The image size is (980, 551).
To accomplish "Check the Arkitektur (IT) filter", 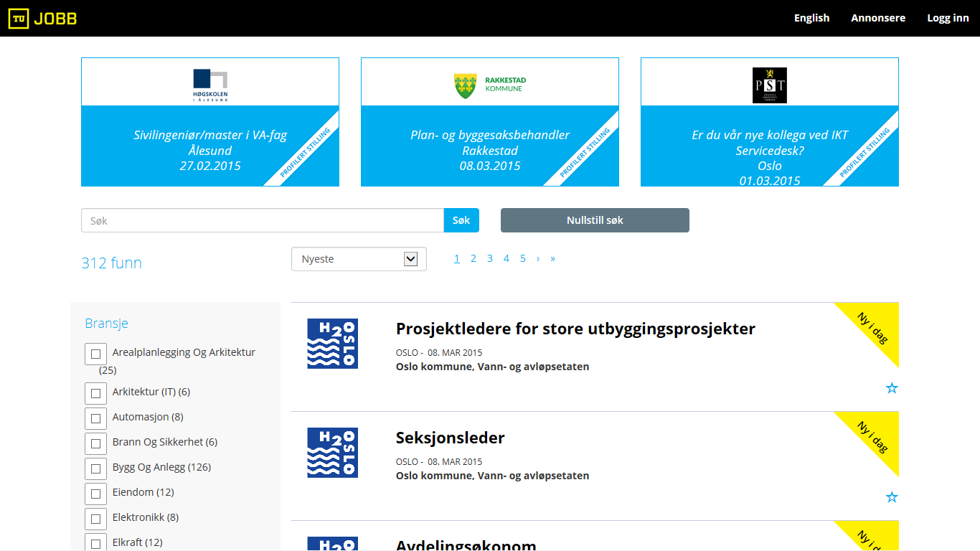I will (x=95, y=393).
